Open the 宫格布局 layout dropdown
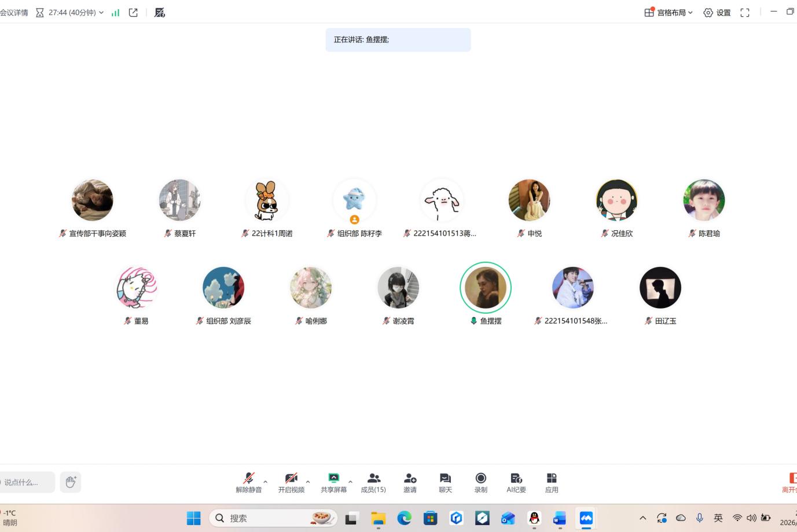This screenshot has height=532, width=797. (669, 12)
